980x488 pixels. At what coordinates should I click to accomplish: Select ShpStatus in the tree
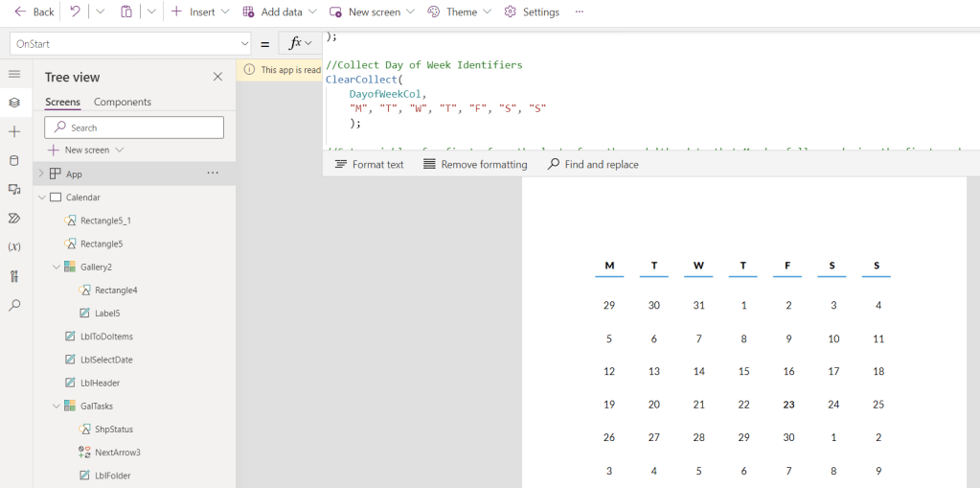[x=114, y=429]
